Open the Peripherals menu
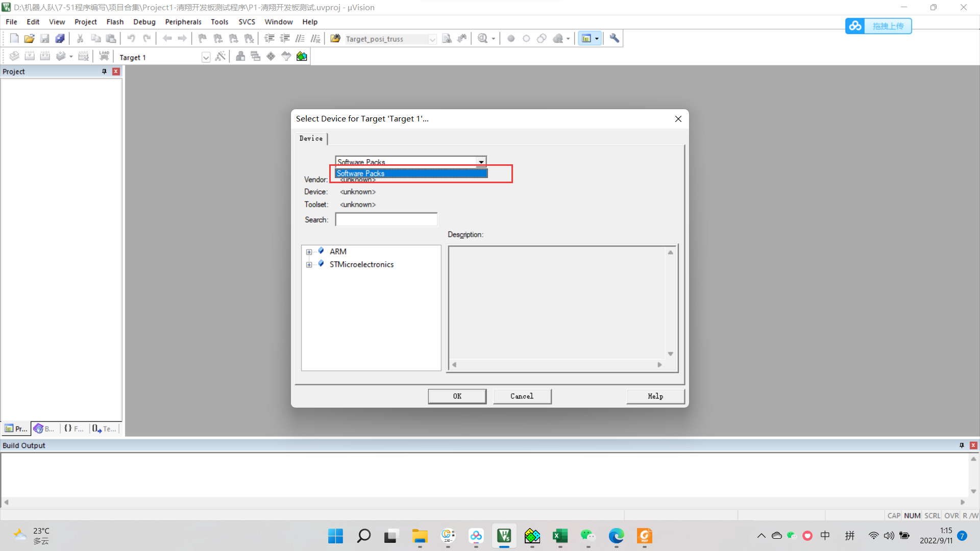Screen dimensions: 980x551 pos(183,22)
